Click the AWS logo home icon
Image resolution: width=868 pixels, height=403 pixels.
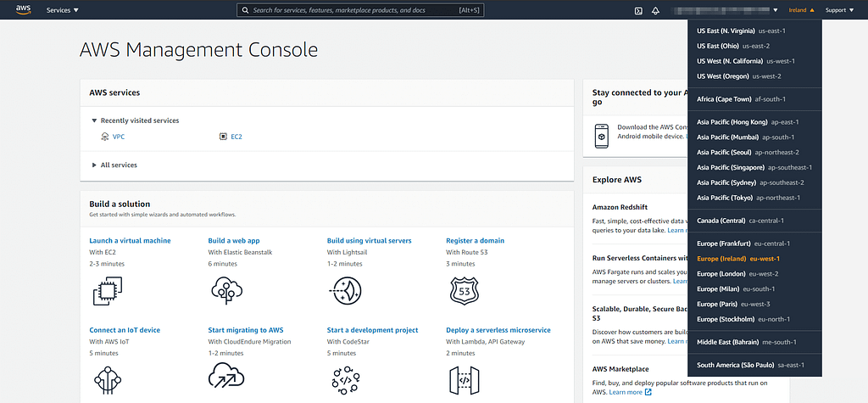[x=23, y=9]
